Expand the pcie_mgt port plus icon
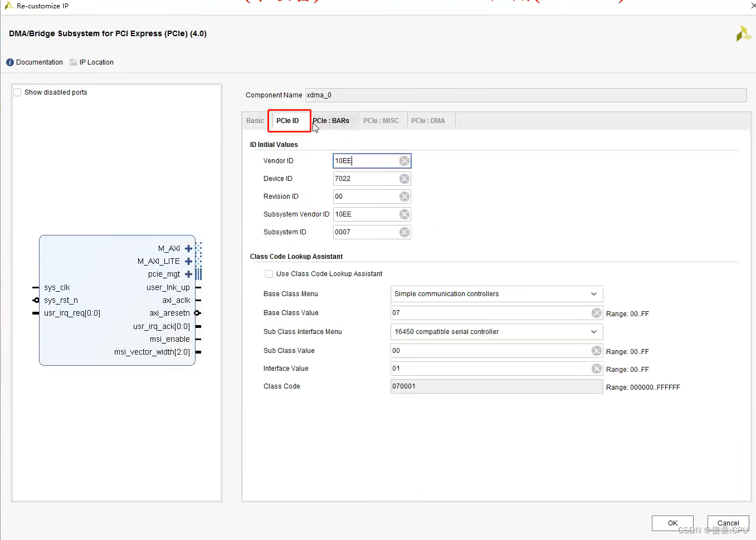Image resolution: width=756 pixels, height=540 pixels. coord(188,274)
